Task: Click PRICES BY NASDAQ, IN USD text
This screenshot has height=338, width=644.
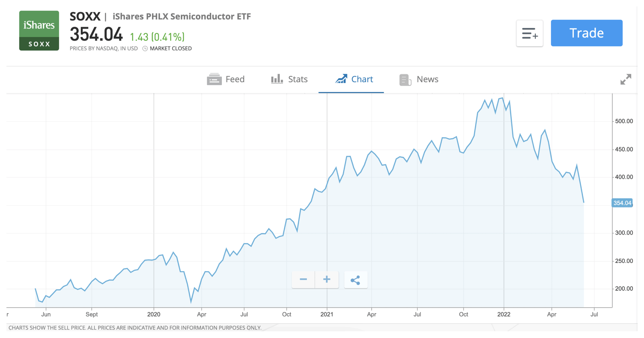Action: pos(104,48)
